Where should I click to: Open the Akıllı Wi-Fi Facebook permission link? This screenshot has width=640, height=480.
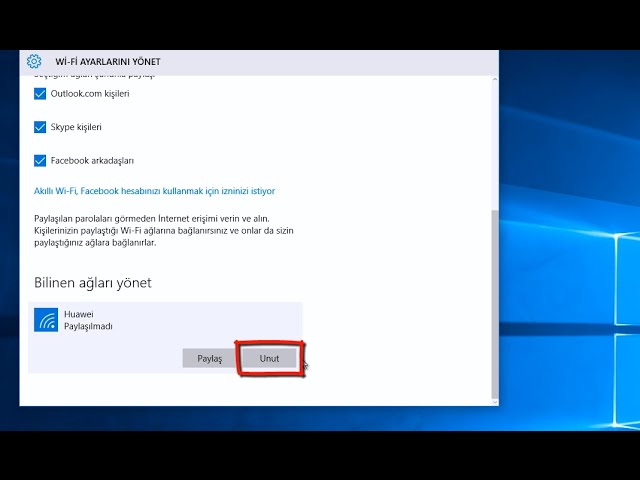[x=154, y=191]
